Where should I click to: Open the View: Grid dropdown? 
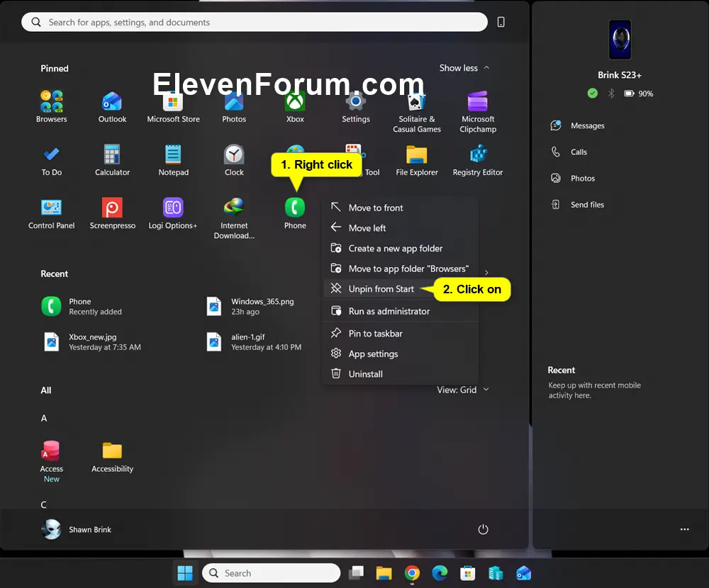click(x=463, y=390)
